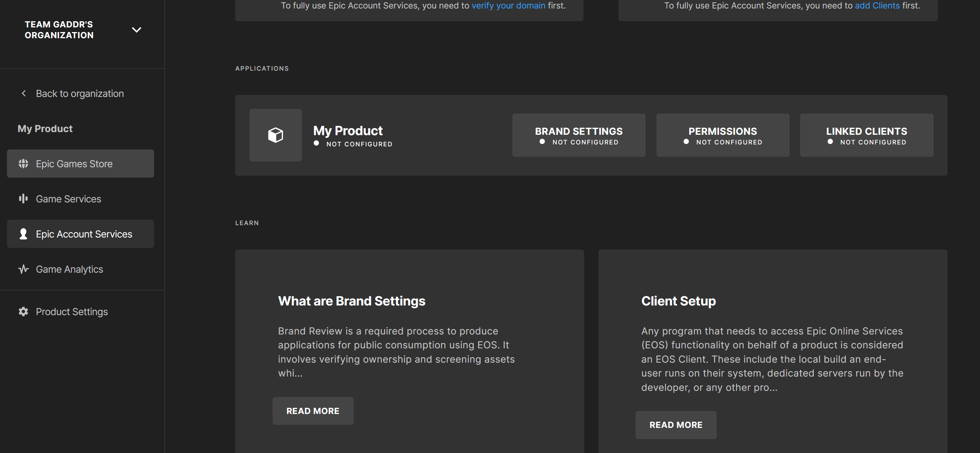Open Linked Clients not configured card
This screenshot has height=453, width=980.
coord(866,135)
